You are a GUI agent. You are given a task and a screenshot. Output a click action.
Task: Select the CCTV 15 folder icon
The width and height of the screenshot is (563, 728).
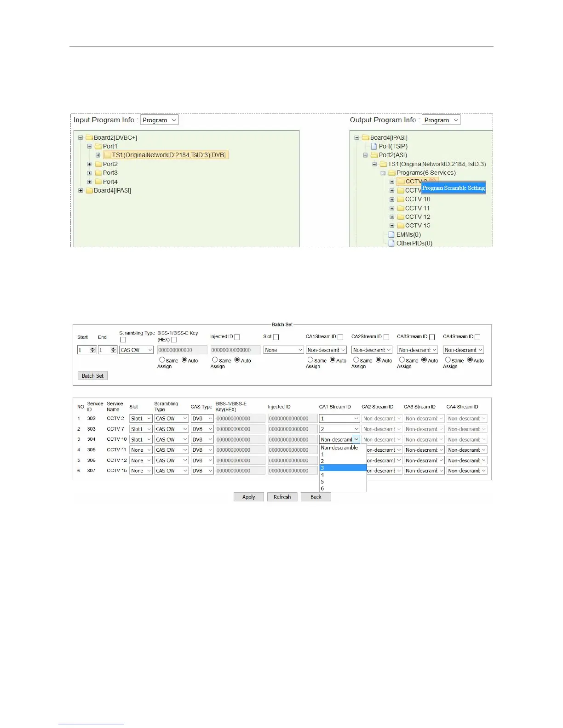point(401,226)
